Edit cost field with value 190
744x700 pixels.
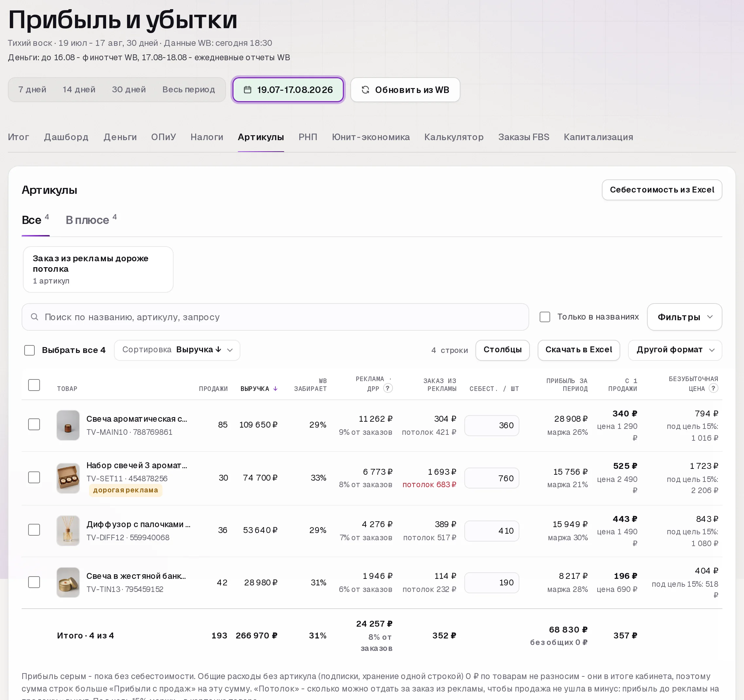click(x=492, y=582)
